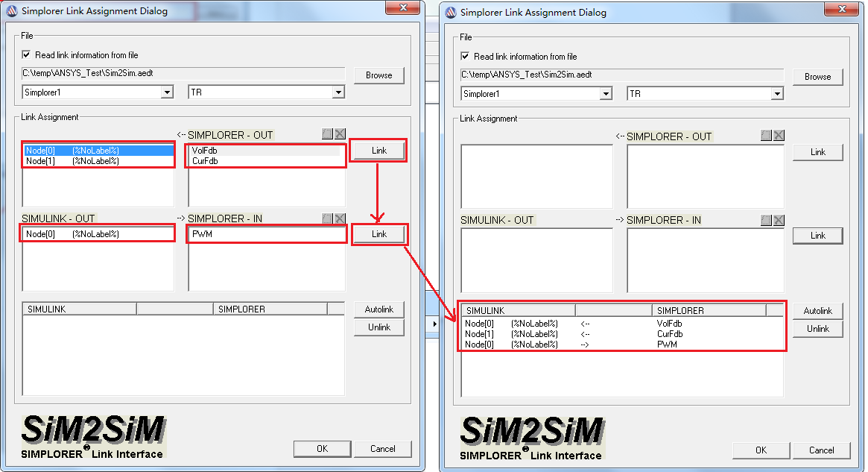This screenshot has height=472, width=868.
Task: Click the Simplorer icon in the left title bar
Action: (11, 10)
